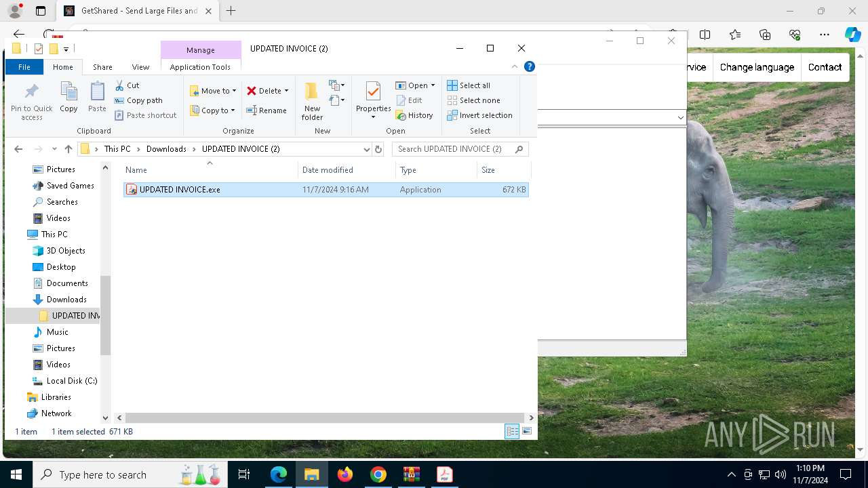
Task: Open file History
Action: click(x=414, y=115)
